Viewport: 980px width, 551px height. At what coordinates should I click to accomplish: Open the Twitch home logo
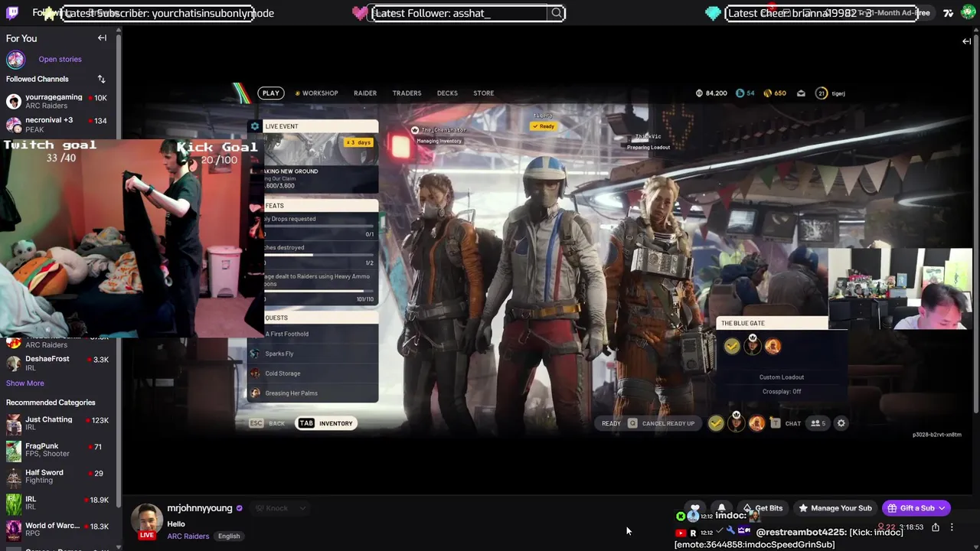[12, 12]
